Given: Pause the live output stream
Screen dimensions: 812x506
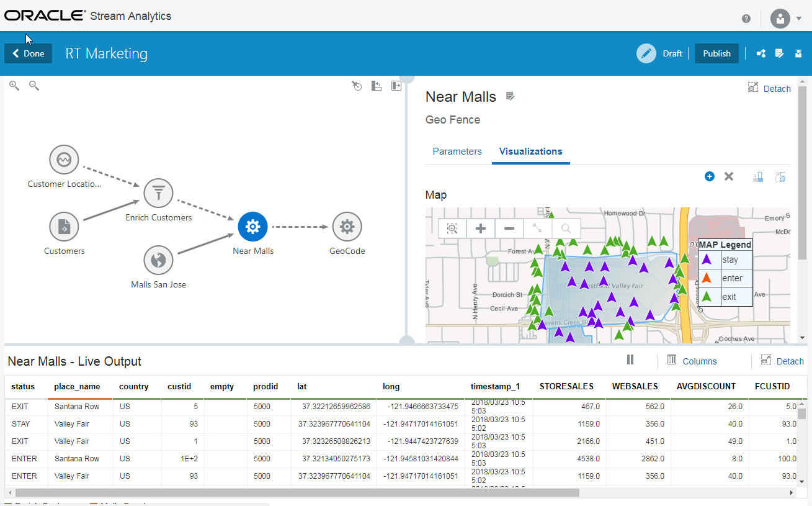Looking at the screenshot, I should tap(630, 360).
